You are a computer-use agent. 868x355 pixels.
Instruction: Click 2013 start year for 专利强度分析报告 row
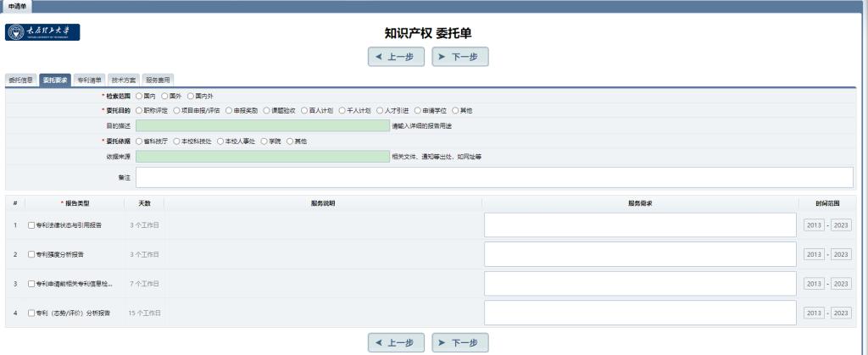814,254
